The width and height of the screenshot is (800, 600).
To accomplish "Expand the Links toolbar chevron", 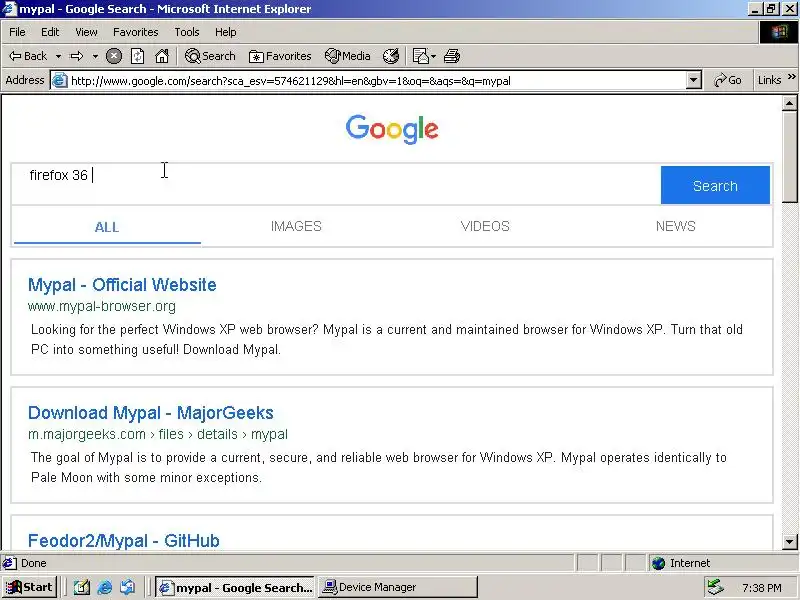I will coord(791,77).
